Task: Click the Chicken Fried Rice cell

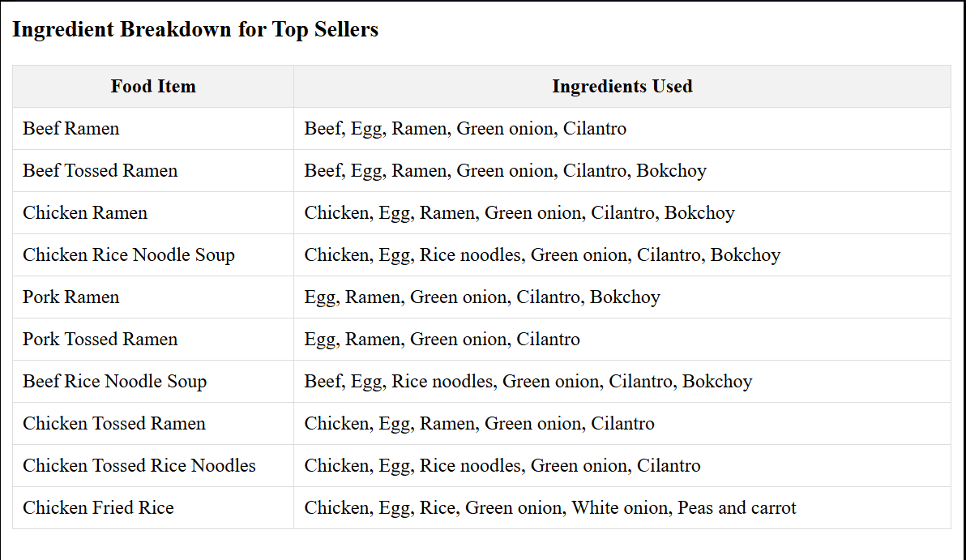Action: coord(98,508)
